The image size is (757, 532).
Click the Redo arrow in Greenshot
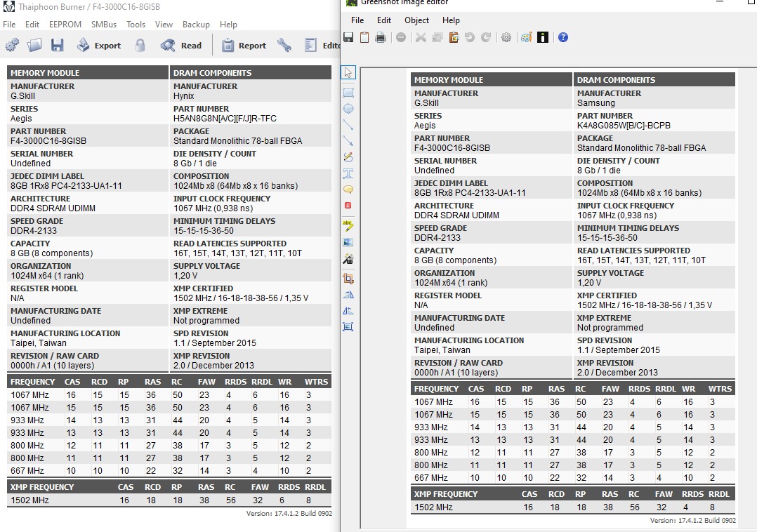pos(486,38)
